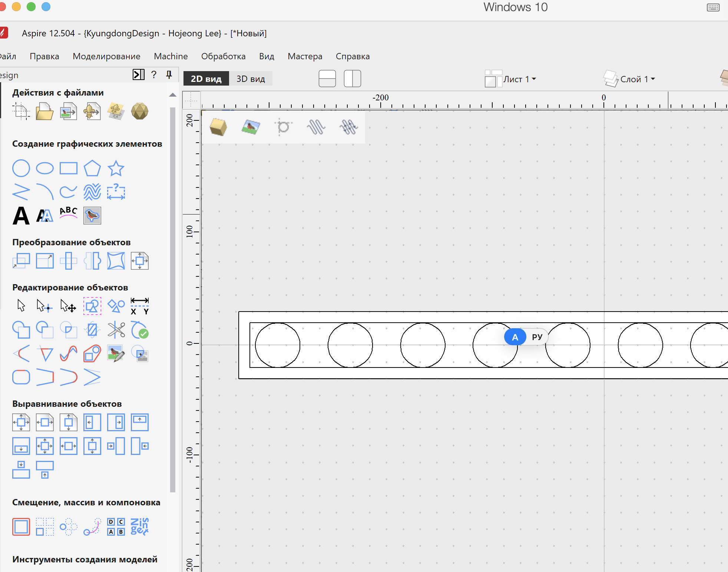
Task: Select the Draw Star tool
Action: click(x=116, y=168)
